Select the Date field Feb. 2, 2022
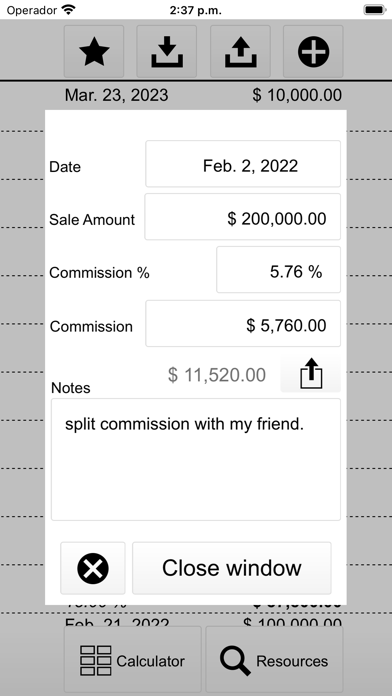The width and height of the screenshot is (392, 696). tap(243, 164)
